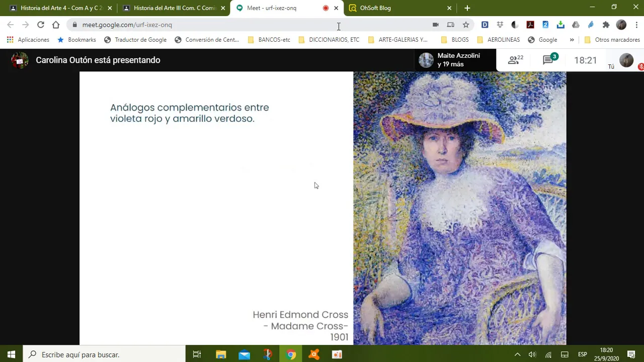The width and height of the screenshot is (644, 362).
Task: Click the presenter avatar next to Carolina Outón
Action: [x=20, y=60]
